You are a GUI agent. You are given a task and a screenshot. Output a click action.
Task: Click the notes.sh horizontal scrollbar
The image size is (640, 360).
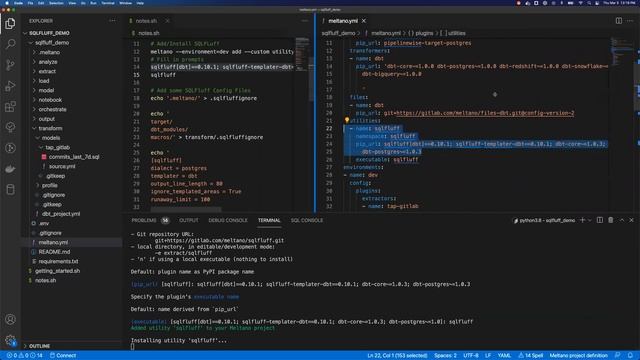[x=186, y=209]
